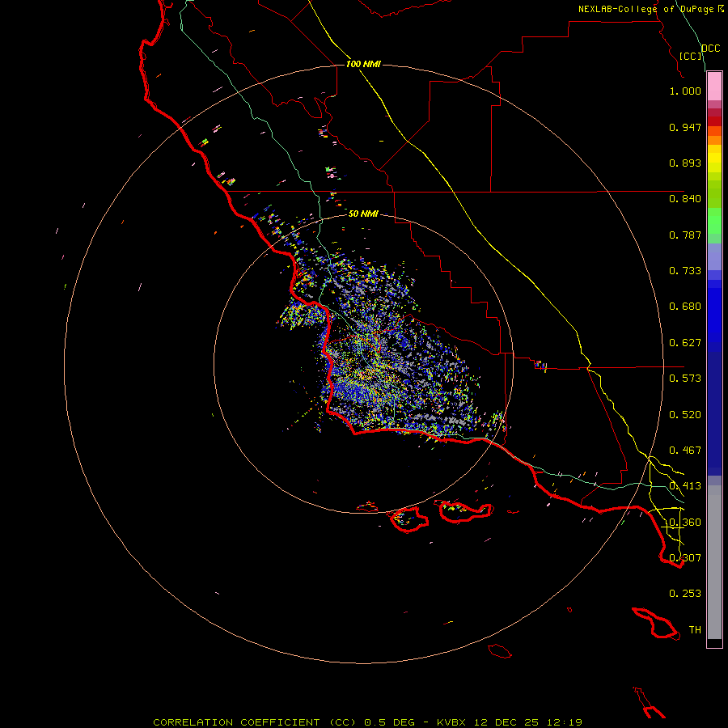Viewport: 728px width, 728px height.
Task: Pick the dark navy segment of the color bar
Action: click(714, 409)
